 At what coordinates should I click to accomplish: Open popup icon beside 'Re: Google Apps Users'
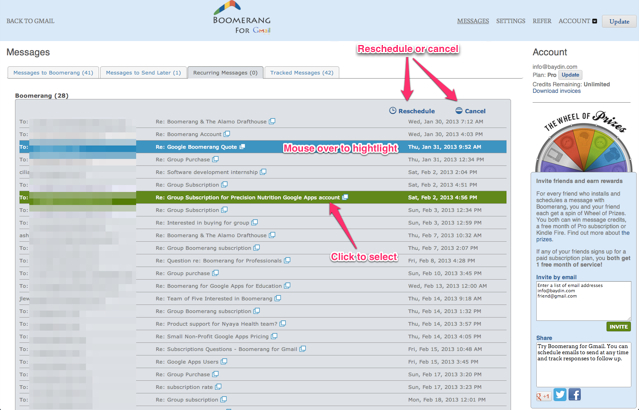click(x=224, y=361)
